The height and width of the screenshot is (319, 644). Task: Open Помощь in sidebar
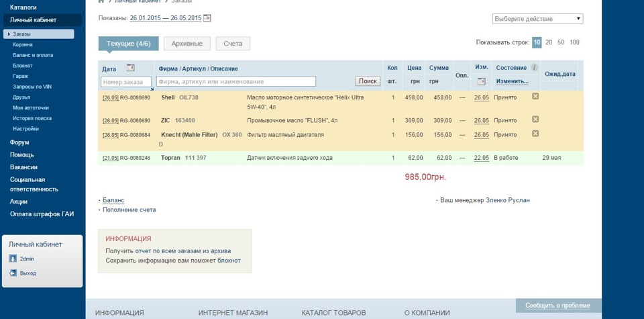point(21,155)
